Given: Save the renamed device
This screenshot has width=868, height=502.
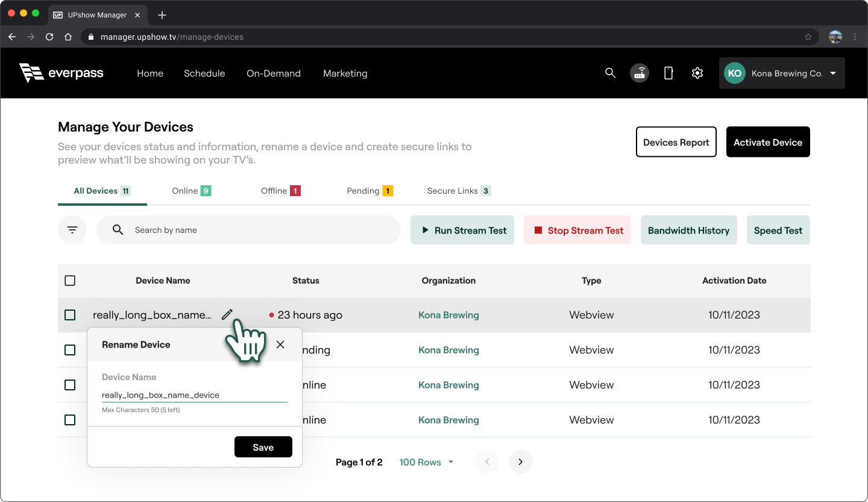Looking at the screenshot, I should pyautogui.click(x=263, y=447).
